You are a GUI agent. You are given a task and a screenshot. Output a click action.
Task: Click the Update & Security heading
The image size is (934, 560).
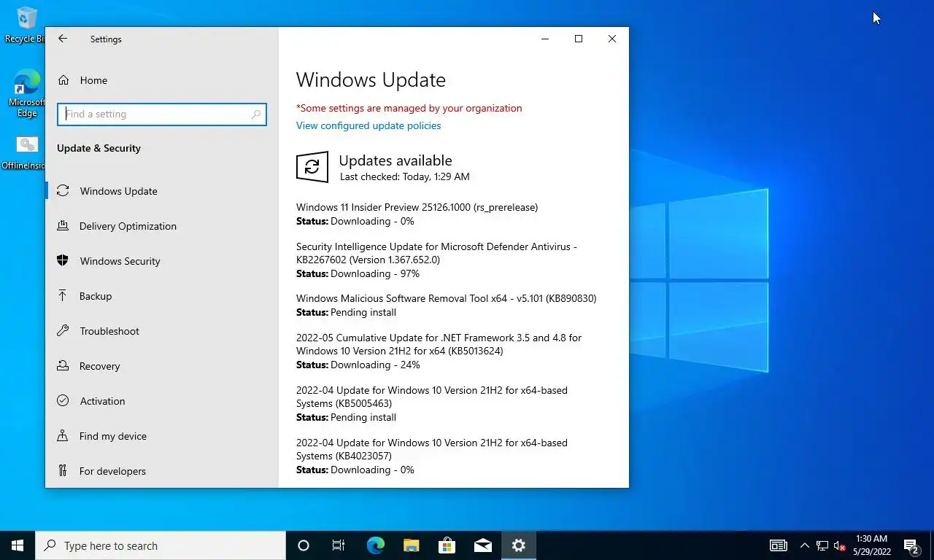(x=99, y=148)
